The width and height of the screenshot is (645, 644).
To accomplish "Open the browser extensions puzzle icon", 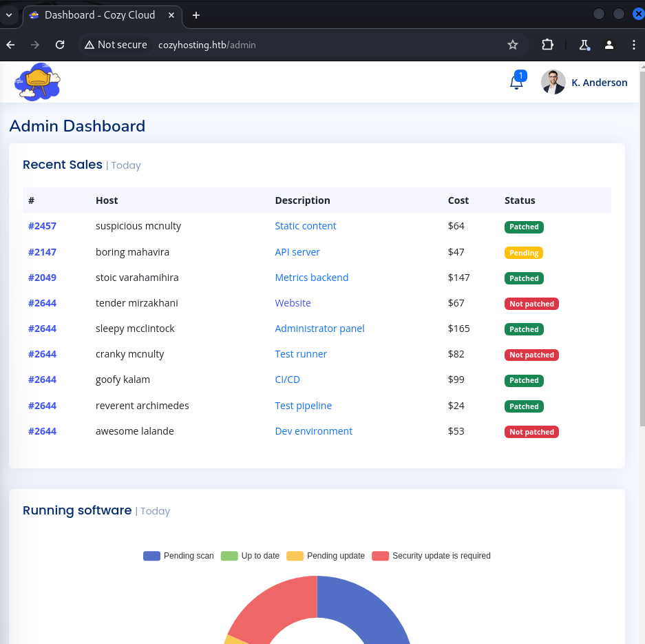I will 547,45.
